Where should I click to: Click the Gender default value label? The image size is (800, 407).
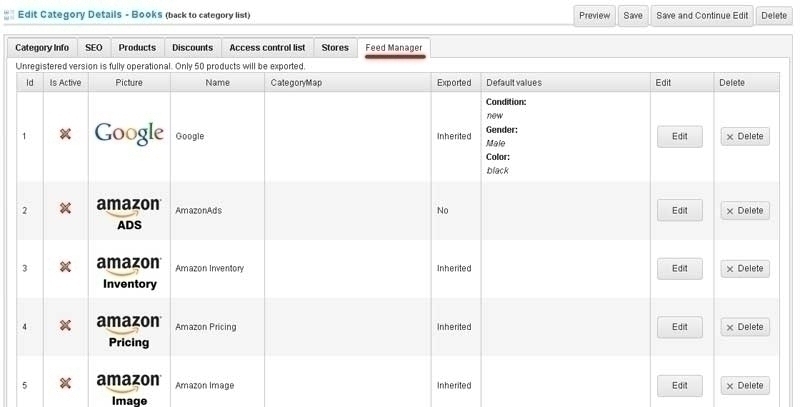click(502, 130)
